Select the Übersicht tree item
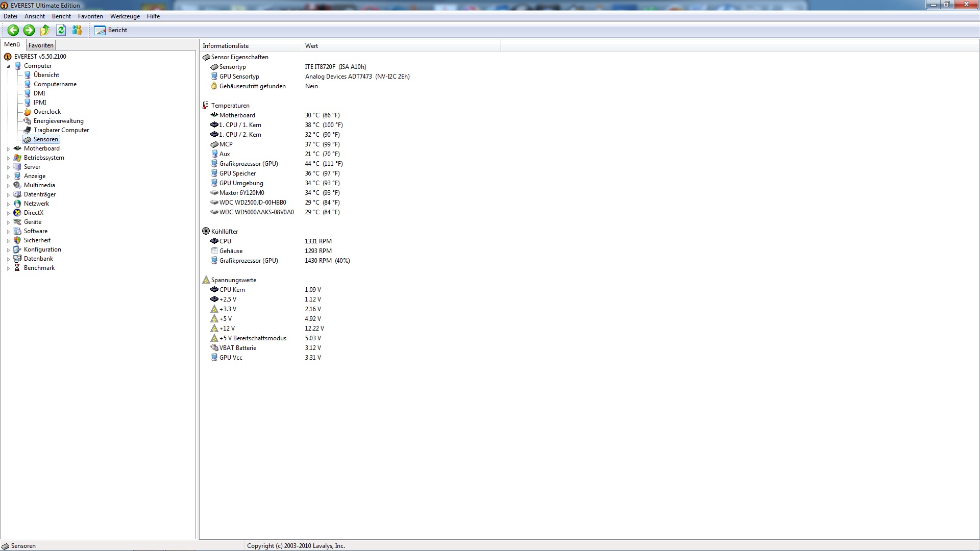The height and width of the screenshot is (551, 980). 46,75
